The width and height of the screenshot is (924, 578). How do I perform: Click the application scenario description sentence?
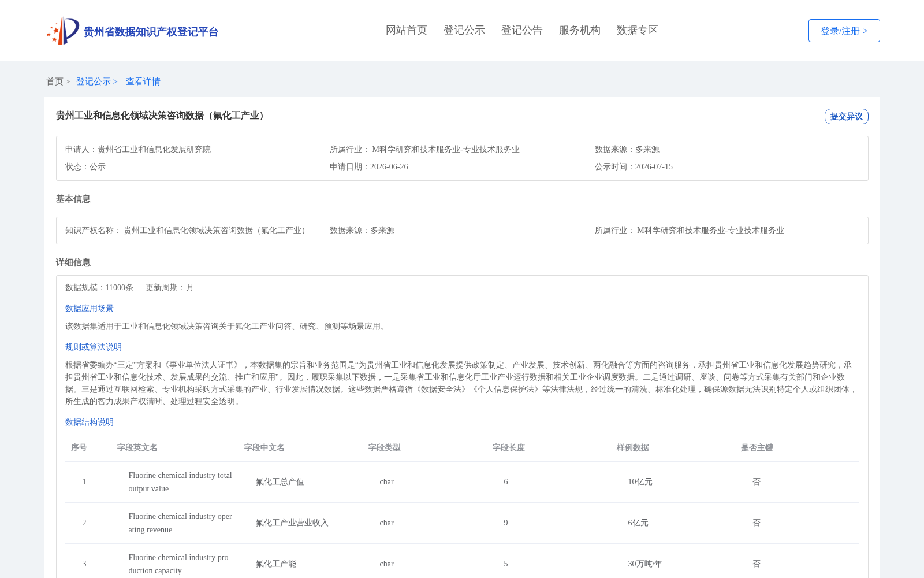(226, 326)
